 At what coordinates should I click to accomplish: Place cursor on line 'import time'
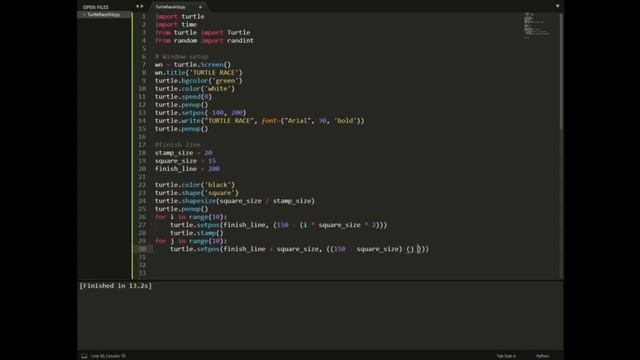click(x=176, y=24)
